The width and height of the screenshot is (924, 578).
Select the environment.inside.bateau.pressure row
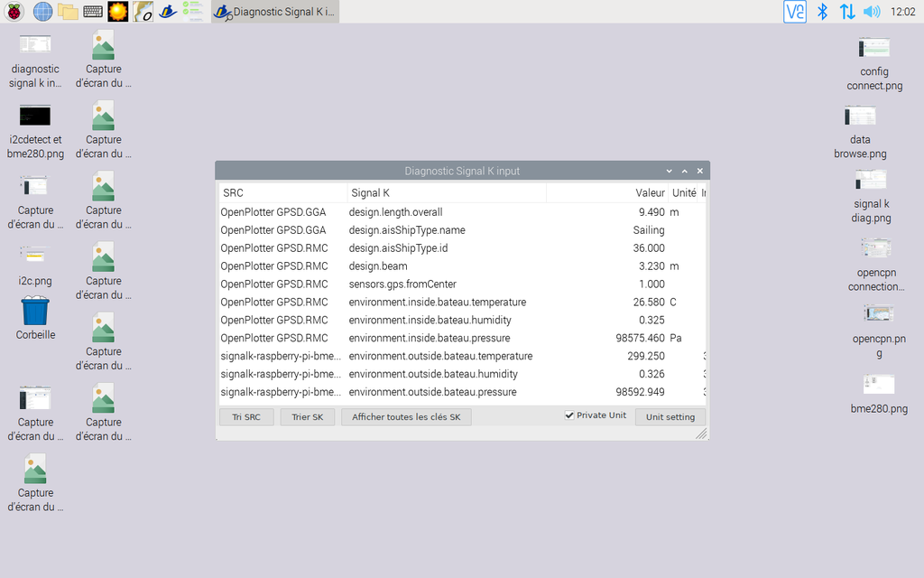tap(462, 338)
